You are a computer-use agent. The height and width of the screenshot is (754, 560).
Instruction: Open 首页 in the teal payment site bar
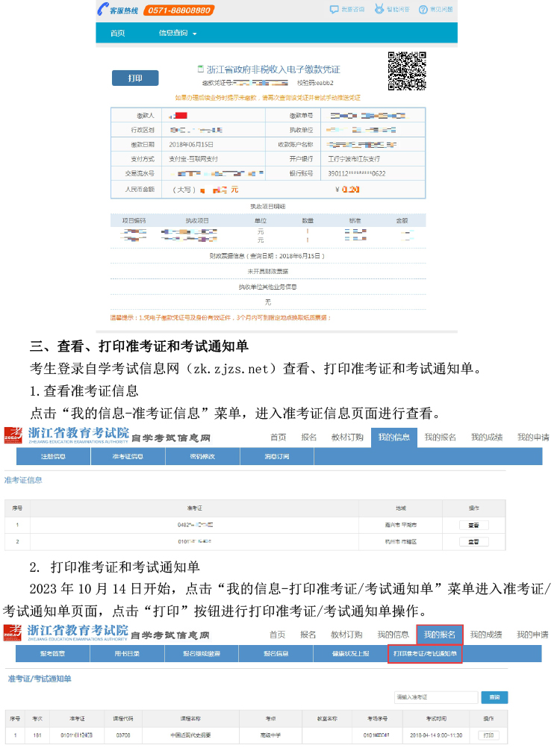(117, 33)
